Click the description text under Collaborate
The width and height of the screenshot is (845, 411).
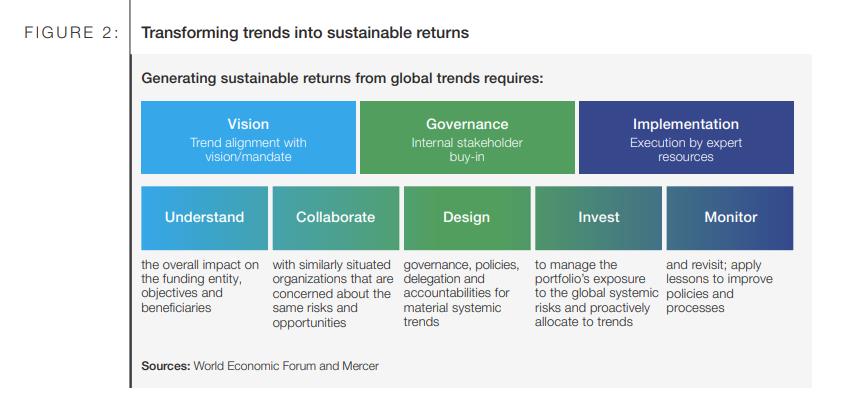(332, 294)
